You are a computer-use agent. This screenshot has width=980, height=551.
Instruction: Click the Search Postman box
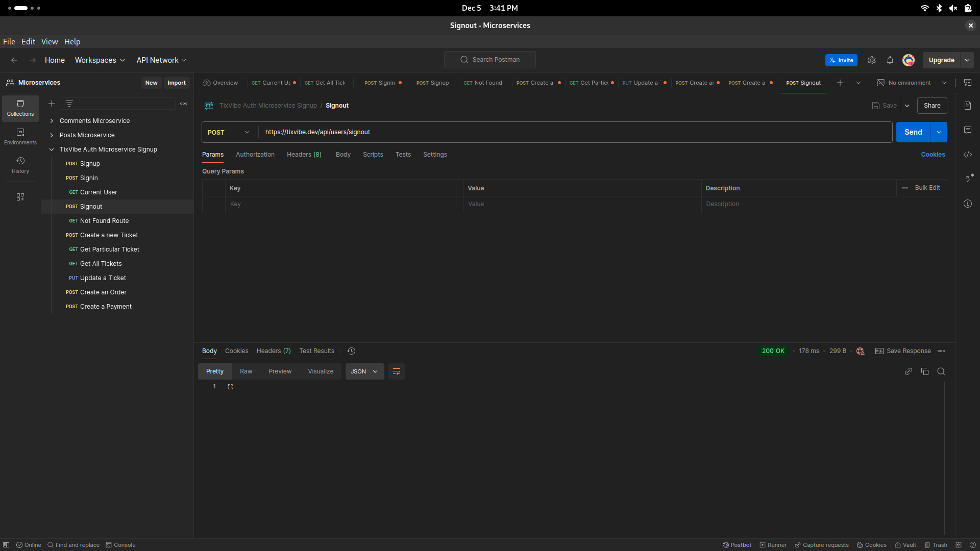tap(490, 60)
